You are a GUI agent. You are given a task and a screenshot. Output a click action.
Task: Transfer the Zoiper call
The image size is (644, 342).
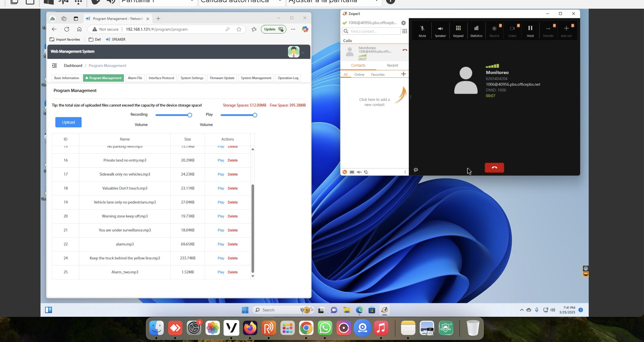coord(548,31)
